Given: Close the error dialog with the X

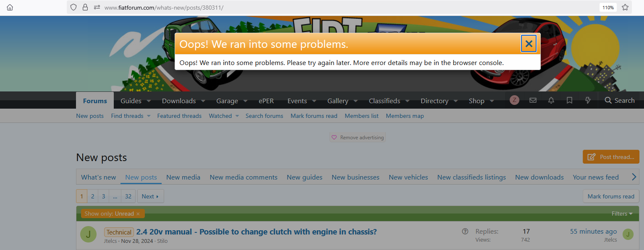Looking at the screenshot, I should point(529,44).
